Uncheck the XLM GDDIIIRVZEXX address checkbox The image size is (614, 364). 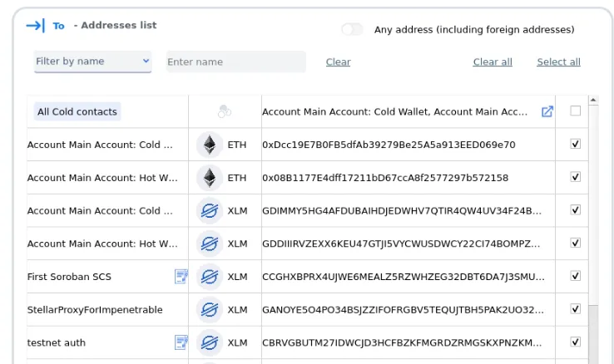(575, 243)
